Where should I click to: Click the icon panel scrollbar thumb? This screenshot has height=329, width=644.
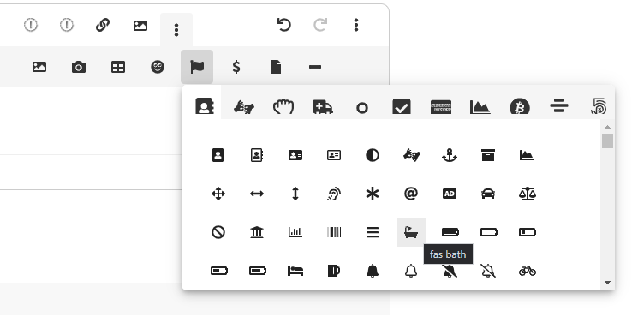(607, 141)
